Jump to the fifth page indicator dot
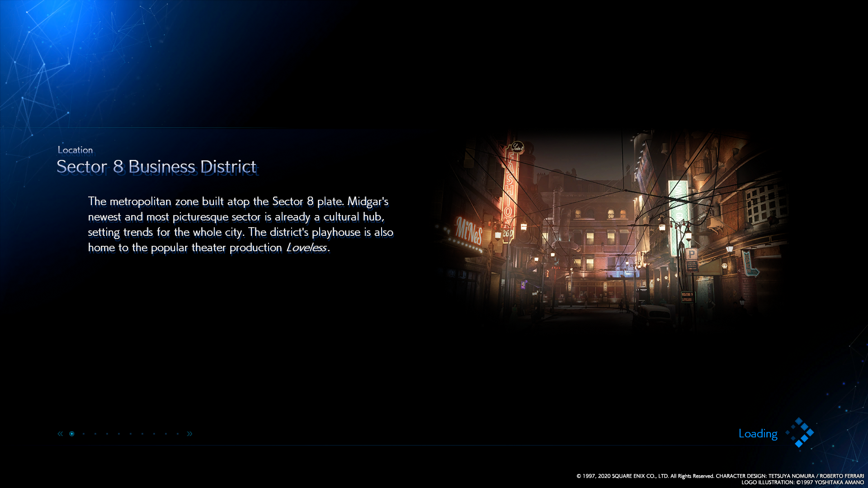Image resolution: width=868 pixels, height=488 pixels. pyautogui.click(x=119, y=434)
